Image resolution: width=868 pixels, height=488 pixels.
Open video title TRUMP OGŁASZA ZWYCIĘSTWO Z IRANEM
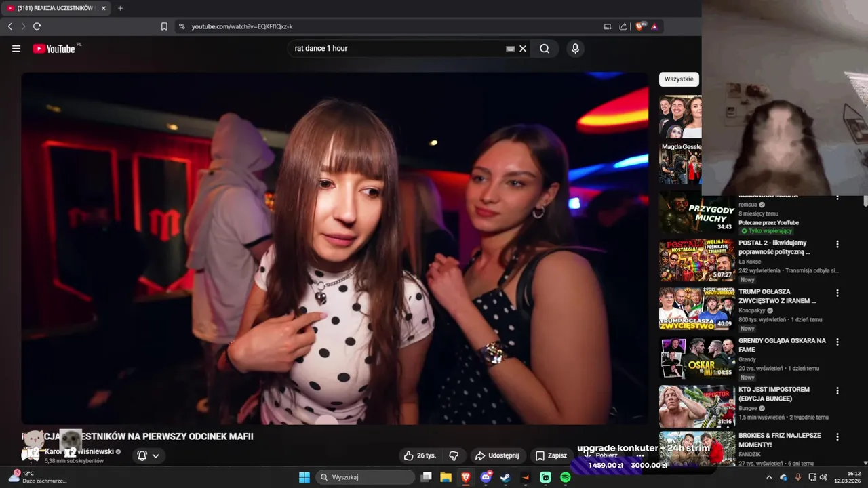777,296
